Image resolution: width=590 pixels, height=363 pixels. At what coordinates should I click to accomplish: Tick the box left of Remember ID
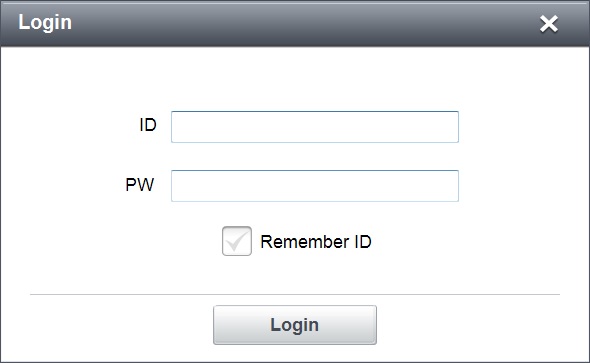click(237, 241)
